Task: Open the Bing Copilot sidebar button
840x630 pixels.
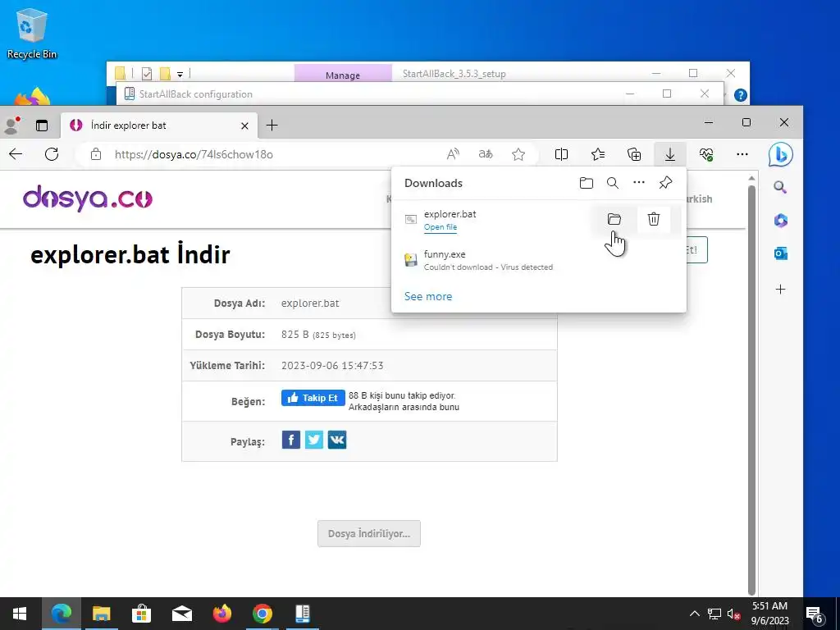Action: (x=781, y=155)
